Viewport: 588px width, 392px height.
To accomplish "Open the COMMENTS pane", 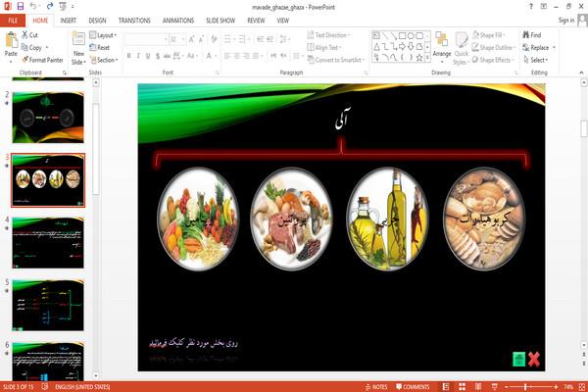I will [x=413, y=387].
